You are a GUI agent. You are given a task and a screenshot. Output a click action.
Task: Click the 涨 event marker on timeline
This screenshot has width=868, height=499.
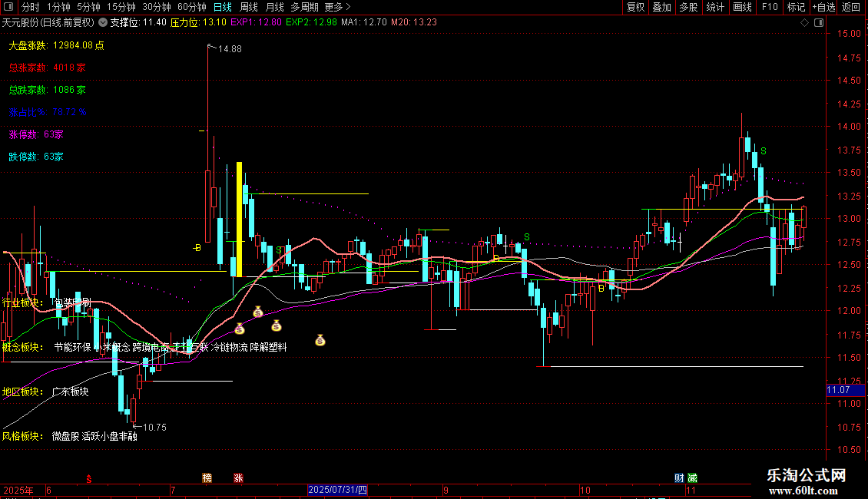239,478
